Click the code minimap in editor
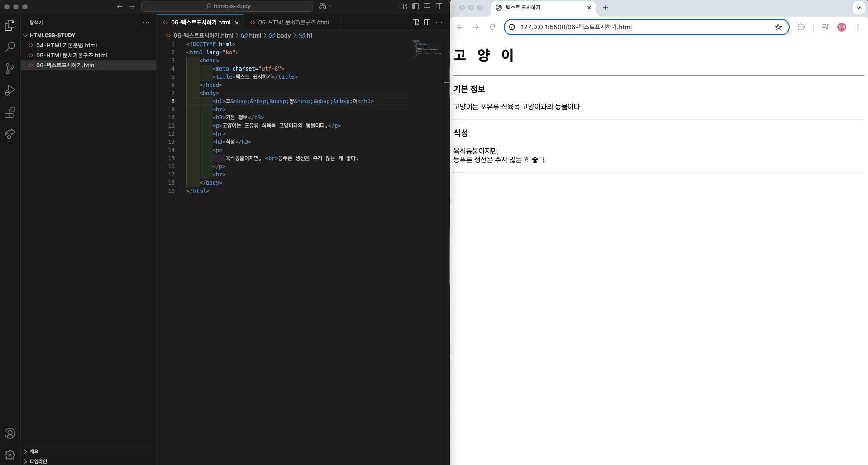 426,48
